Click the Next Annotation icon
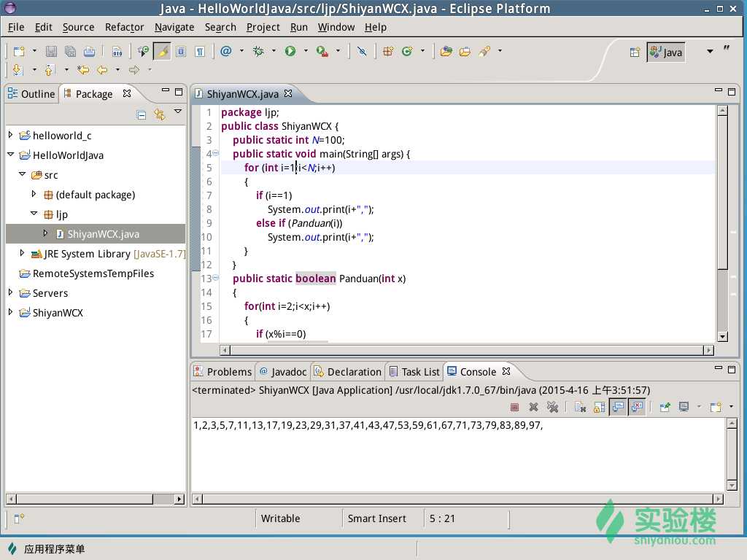The image size is (747, 560). coord(18,70)
